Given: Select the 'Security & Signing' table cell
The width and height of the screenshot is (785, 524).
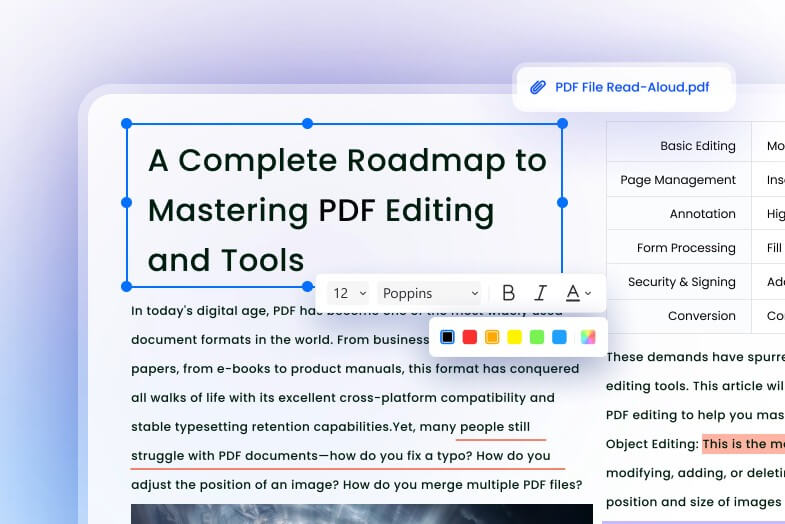Looking at the screenshot, I should pyautogui.click(x=679, y=281).
